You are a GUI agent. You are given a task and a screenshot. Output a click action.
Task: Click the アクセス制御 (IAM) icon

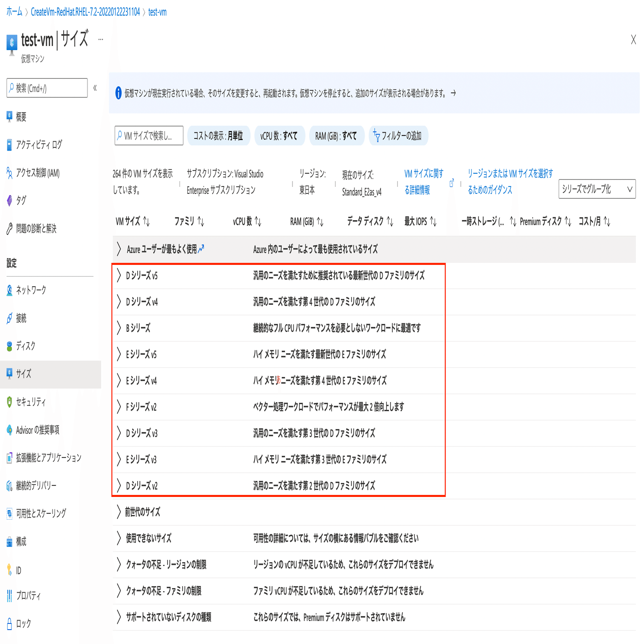(9, 172)
